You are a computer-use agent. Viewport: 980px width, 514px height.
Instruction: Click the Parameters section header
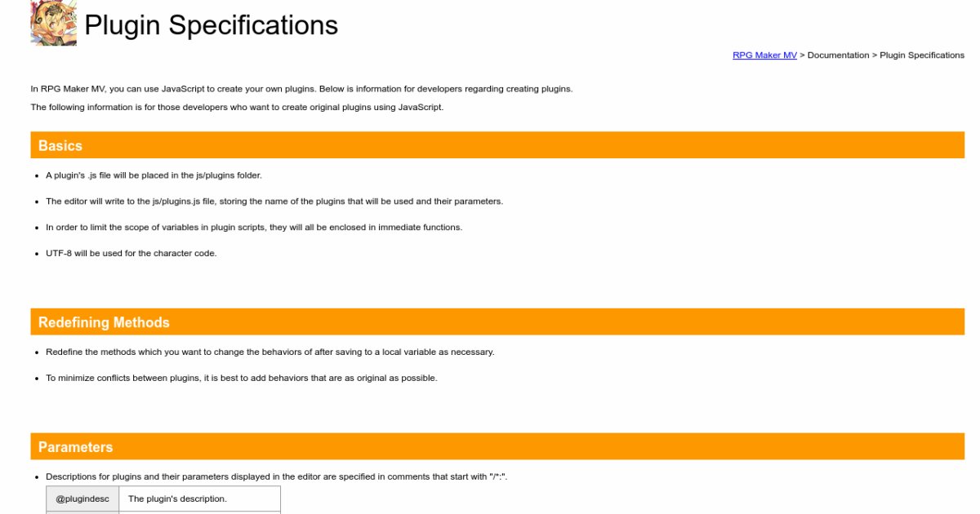pos(75,447)
